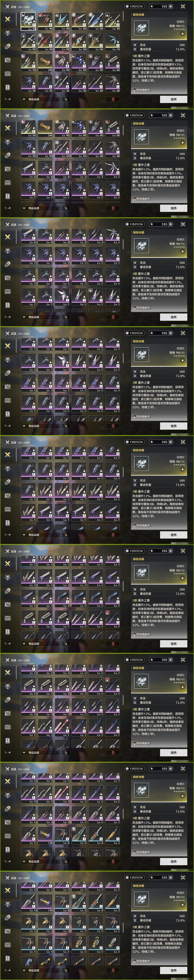Click the red trash discard icon
The height and width of the screenshot is (980, 194).
[x=113, y=99]
